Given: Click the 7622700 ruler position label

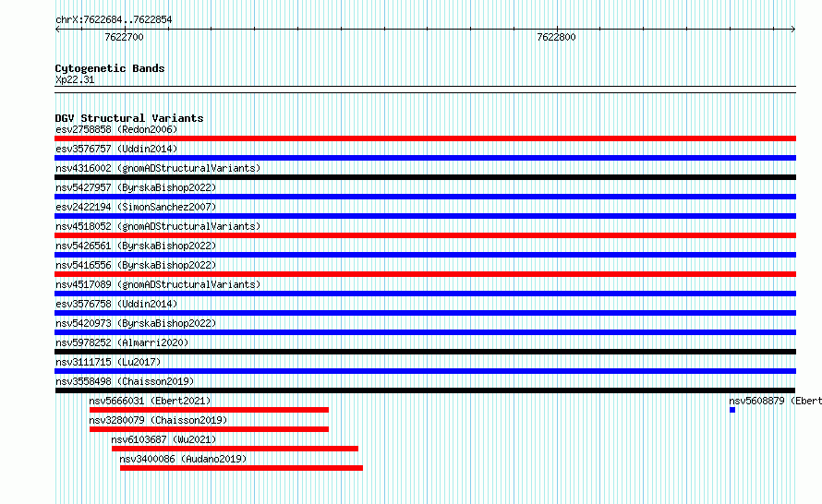Looking at the screenshot, I should point(125,37).
